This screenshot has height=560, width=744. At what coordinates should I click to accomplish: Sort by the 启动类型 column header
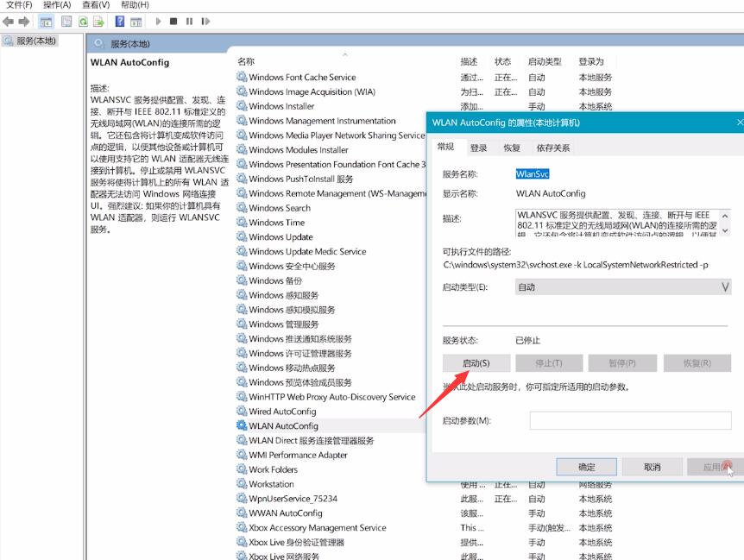[545, 61]
